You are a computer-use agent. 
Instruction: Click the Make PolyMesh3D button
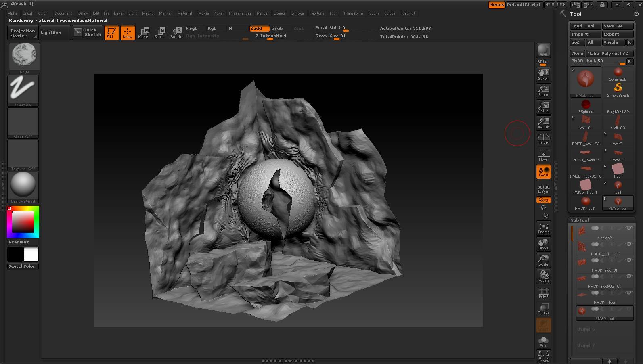click(609, 53)
